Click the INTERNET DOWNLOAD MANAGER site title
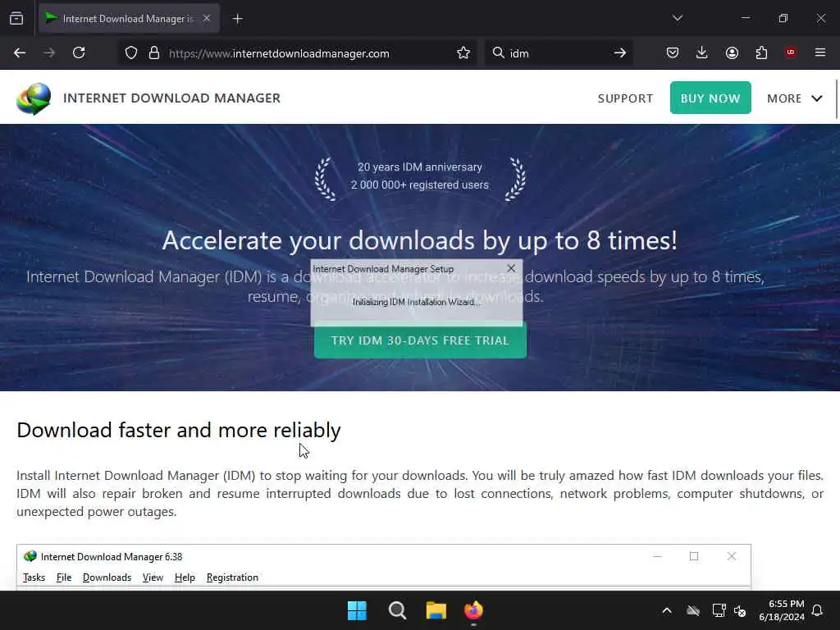The width and height of the screenshot is (840, 630). coord(172,98)
